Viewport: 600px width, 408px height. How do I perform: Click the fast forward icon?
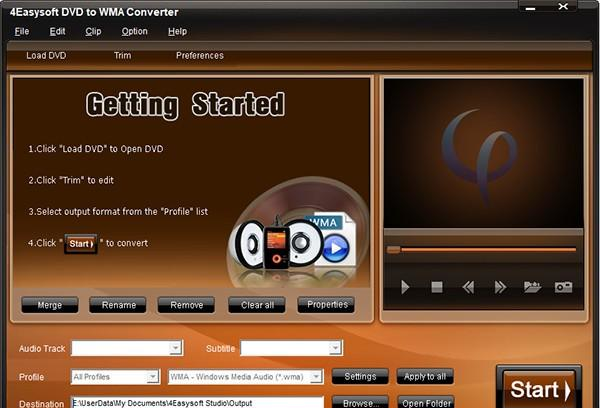click(500, 287)
